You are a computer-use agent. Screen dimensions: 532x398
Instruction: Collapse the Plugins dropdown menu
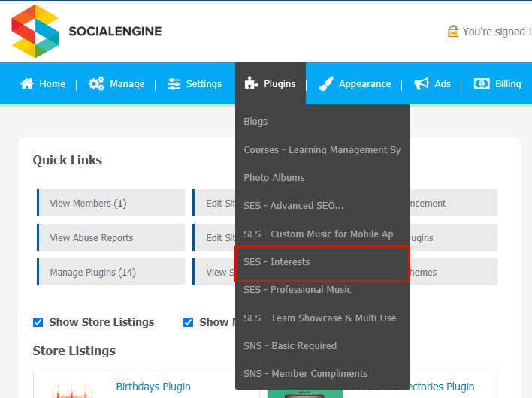click(x=271, y=83)
